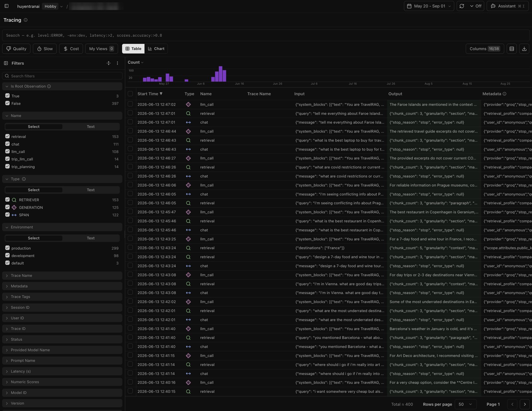532x411 pixels.
Task: Click the previous page arrow
Action: pyautogui.click(x=512, y=404)
